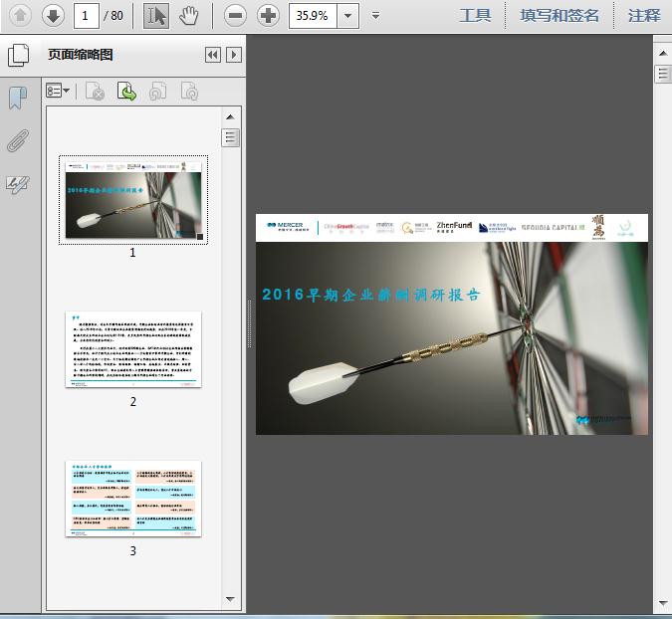Expand the toolbar customization arrow
Screen dimensions: 672x619
pyautogui.click(x=375, y=15)
